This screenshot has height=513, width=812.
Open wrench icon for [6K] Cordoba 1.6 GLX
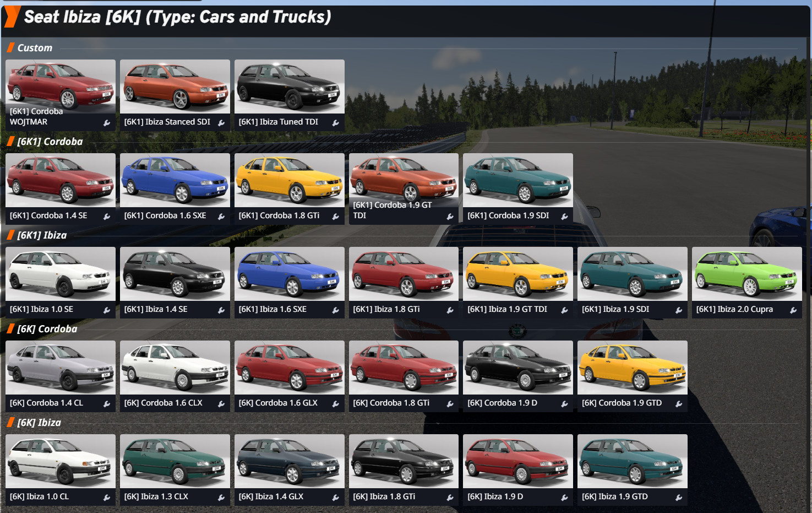tap(336, 404)
